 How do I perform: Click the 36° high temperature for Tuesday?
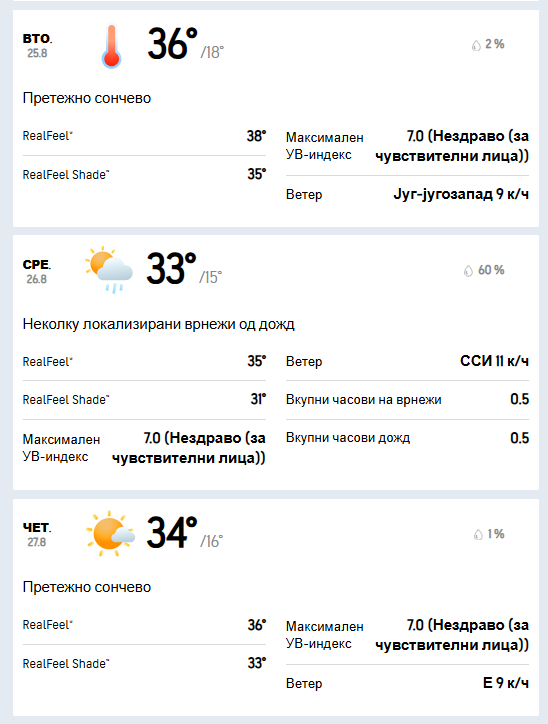173,44
